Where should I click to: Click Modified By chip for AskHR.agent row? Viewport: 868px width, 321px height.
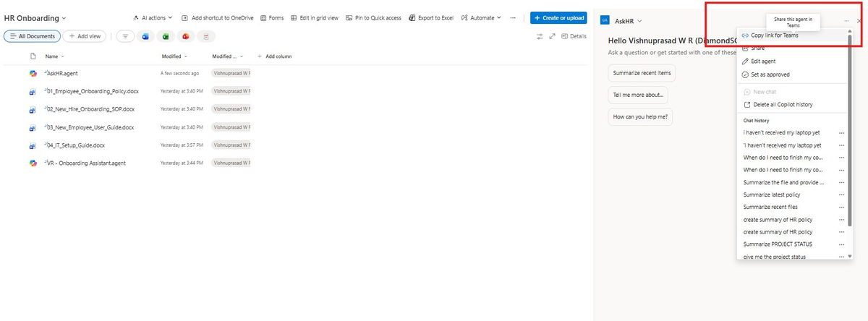pyautogui.click(x=231, y=74)
